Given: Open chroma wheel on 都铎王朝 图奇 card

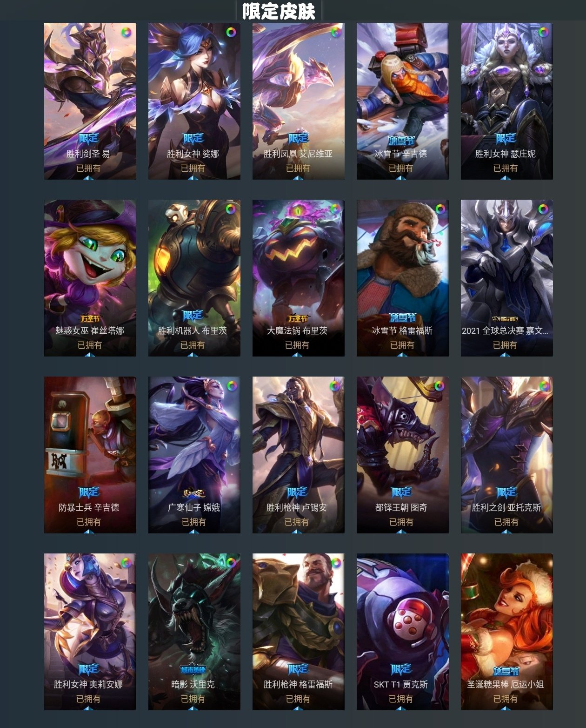Looking at the screenshot, I should [x=439, y=386].
